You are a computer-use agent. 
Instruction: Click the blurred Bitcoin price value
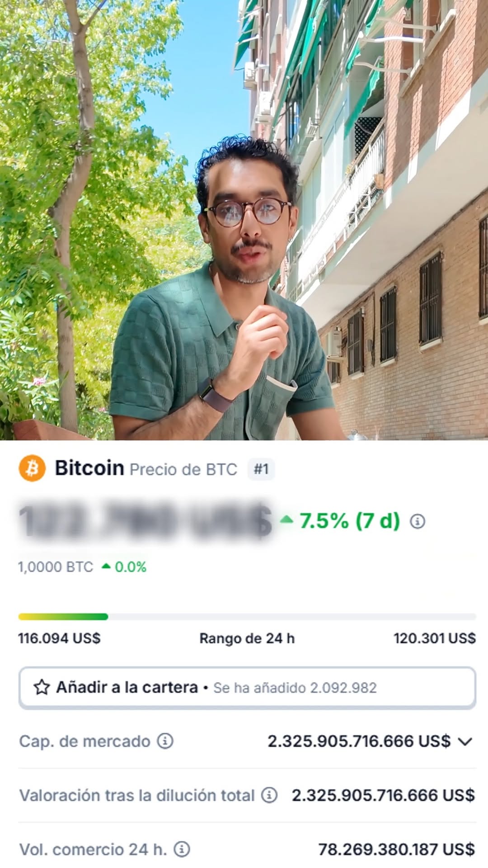[145, 521]
